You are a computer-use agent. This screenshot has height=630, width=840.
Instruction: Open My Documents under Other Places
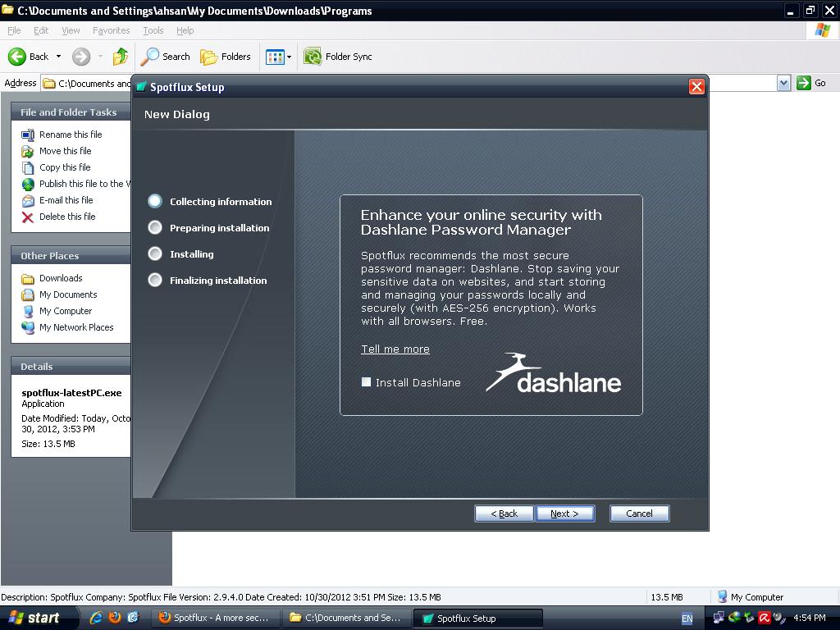coord(68,294)
